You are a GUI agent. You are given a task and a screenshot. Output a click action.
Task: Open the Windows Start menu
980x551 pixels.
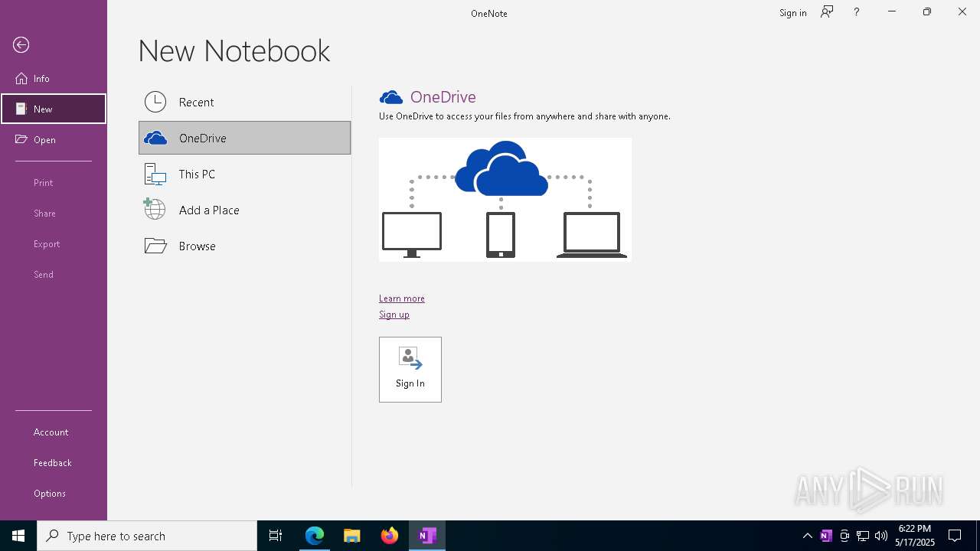(18, 536)
